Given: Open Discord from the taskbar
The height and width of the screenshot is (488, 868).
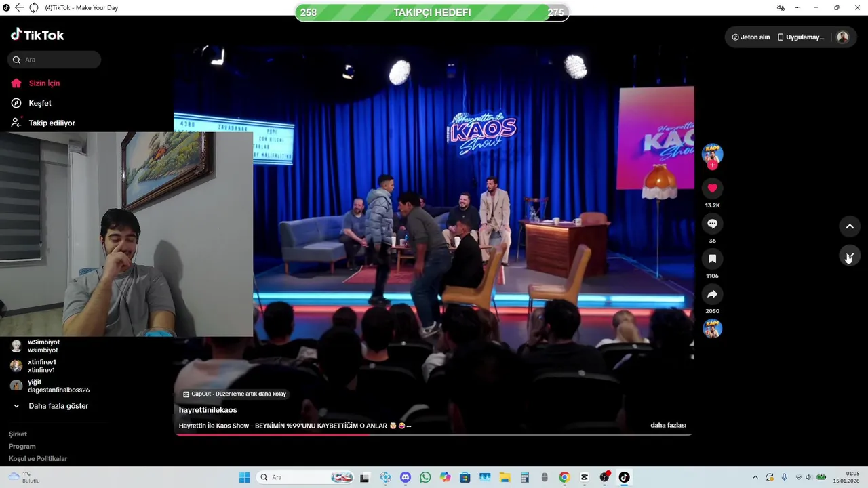Looking at the screenshot, I should [406, 477].
